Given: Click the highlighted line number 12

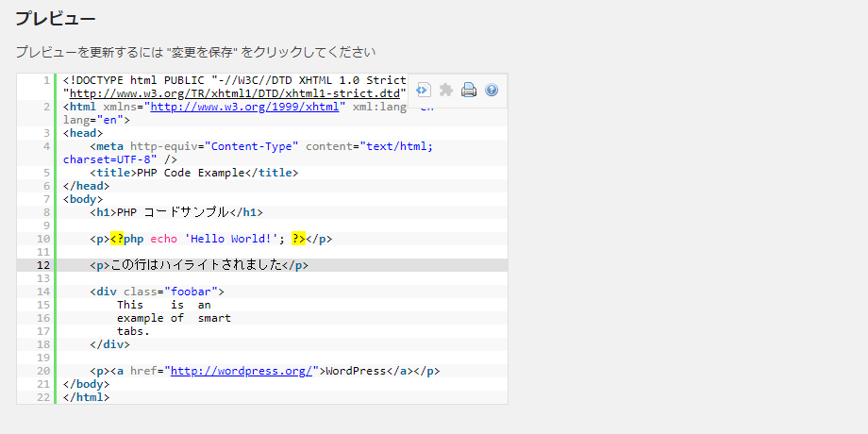Looking at the screenshot, I should 43,265.
